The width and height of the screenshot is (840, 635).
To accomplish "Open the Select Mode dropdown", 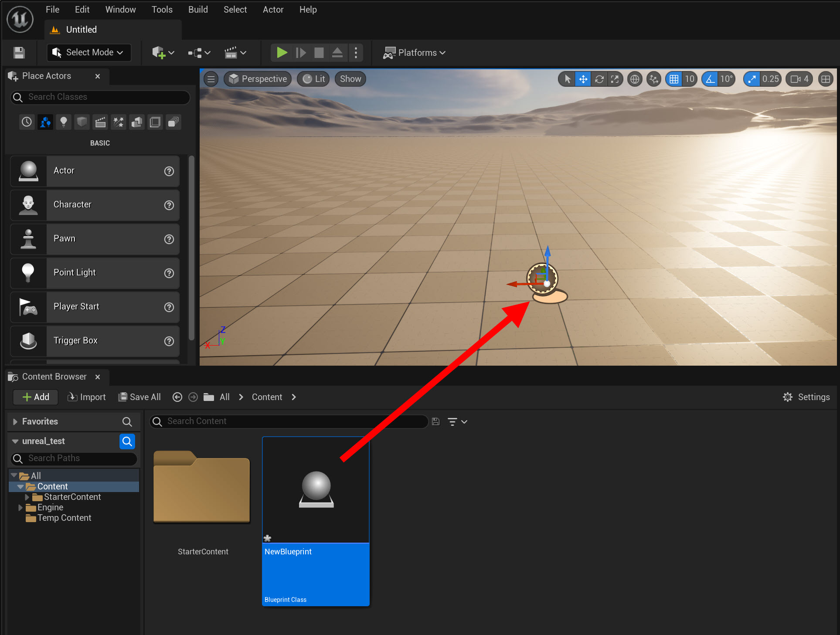I will [x=88, y=53].
